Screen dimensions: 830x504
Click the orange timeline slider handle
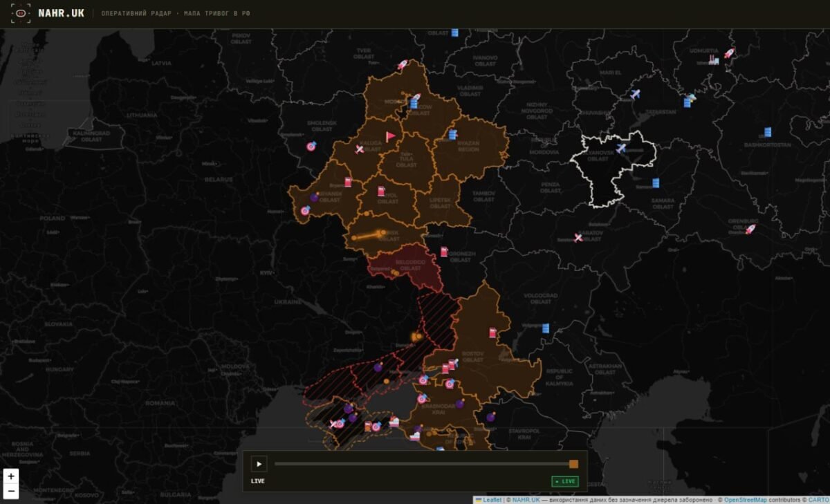[573, 464]
